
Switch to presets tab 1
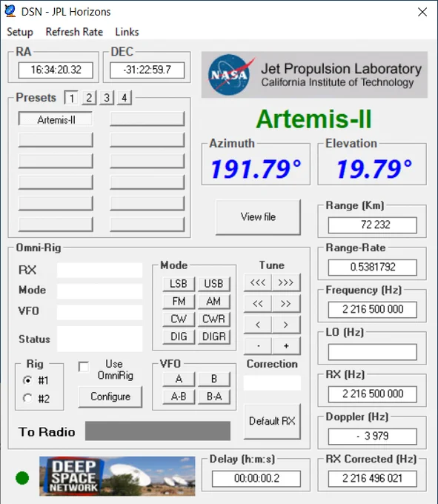(x=71, y=98)
